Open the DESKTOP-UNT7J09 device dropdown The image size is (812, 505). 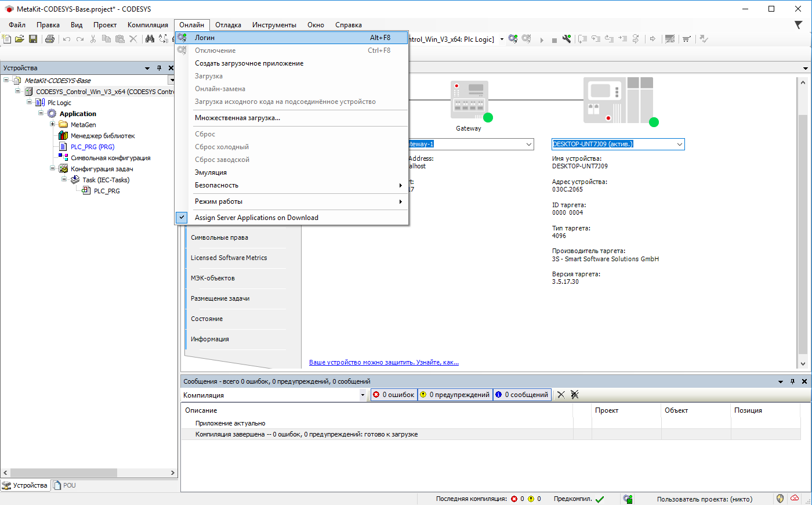click(679, 144)
